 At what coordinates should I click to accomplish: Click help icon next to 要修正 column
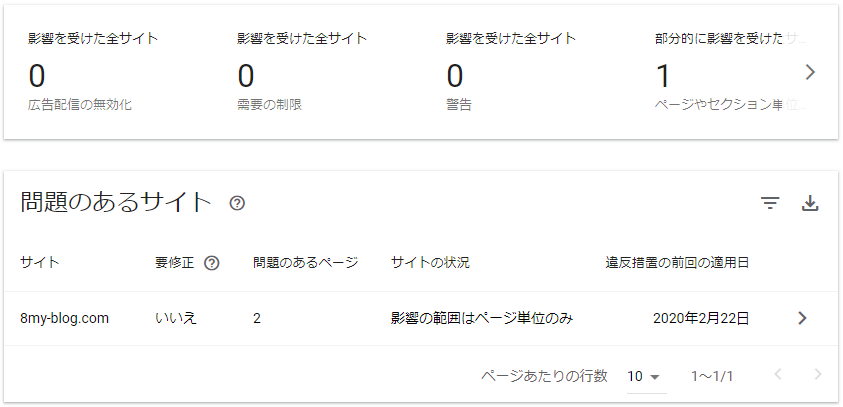coord(212,263)
